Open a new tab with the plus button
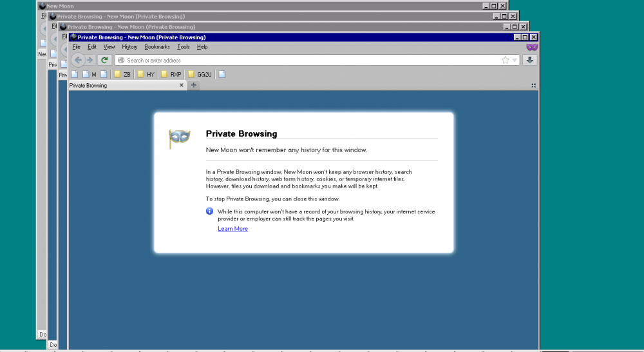The height and width of the screenshot is (352, 644). [194, 85]
